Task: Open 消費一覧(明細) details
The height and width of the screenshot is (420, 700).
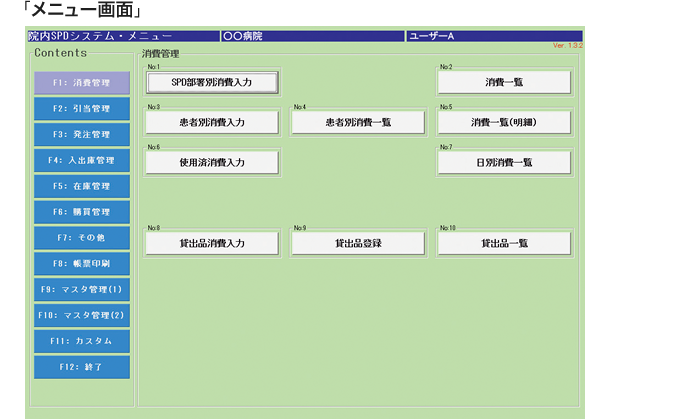Action: [x=504, y=123]
